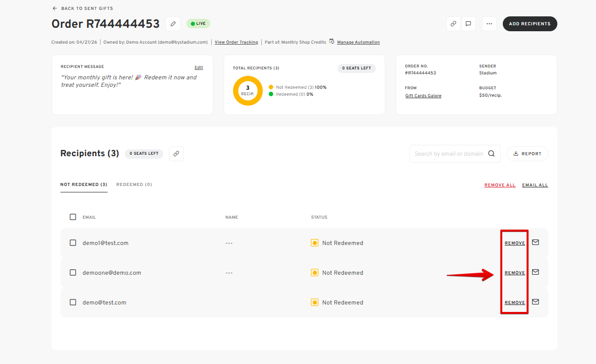596x364 pixels.
Task: Download the Report
Action: click(527, 154)
